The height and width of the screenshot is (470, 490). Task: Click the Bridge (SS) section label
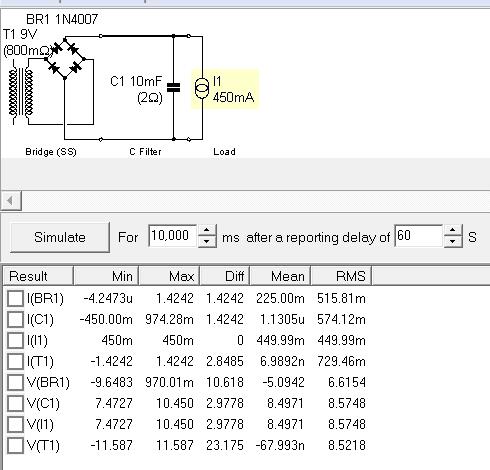tap(51, 152)
